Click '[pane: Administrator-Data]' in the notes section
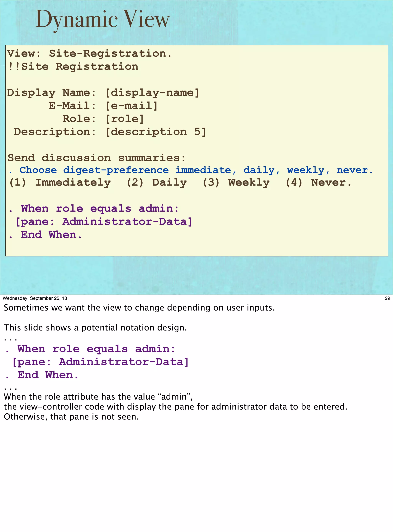This screenshot has width=393, height=532. (x=100, y=362)
